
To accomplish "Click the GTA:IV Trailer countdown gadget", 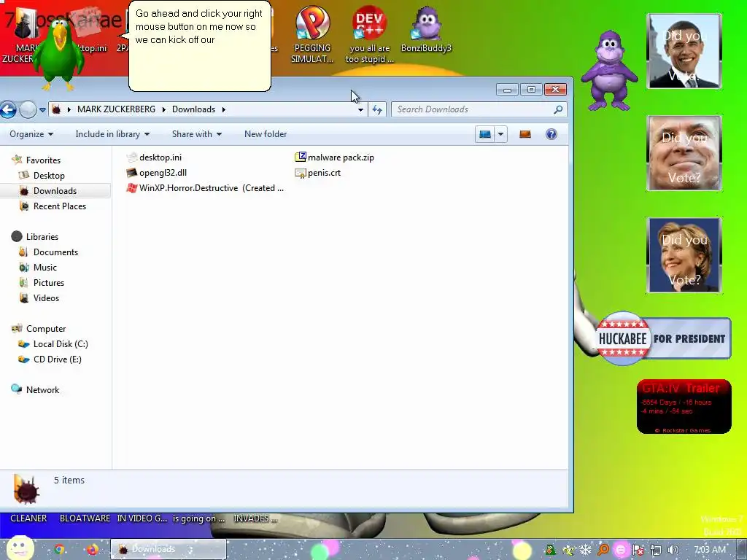I will (x=684, y=407).
